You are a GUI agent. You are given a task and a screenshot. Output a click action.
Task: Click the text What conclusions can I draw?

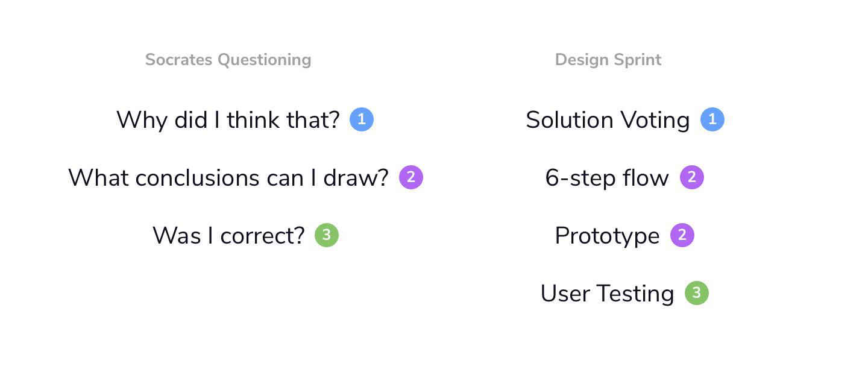(228, 178)
